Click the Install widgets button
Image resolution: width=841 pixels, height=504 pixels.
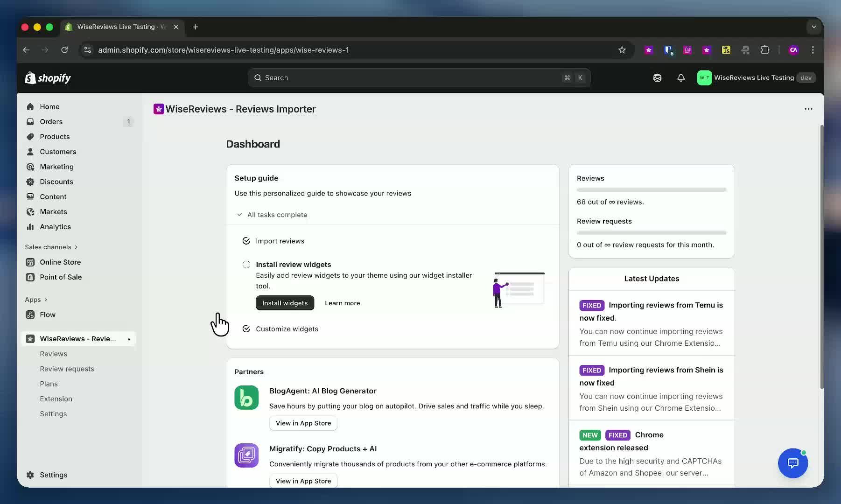[285, 303]
